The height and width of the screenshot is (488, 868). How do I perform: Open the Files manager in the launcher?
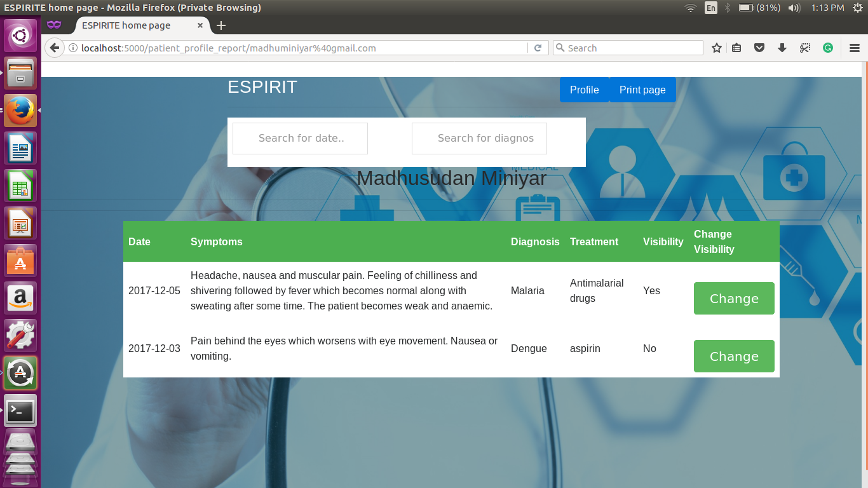click(21, 74)
